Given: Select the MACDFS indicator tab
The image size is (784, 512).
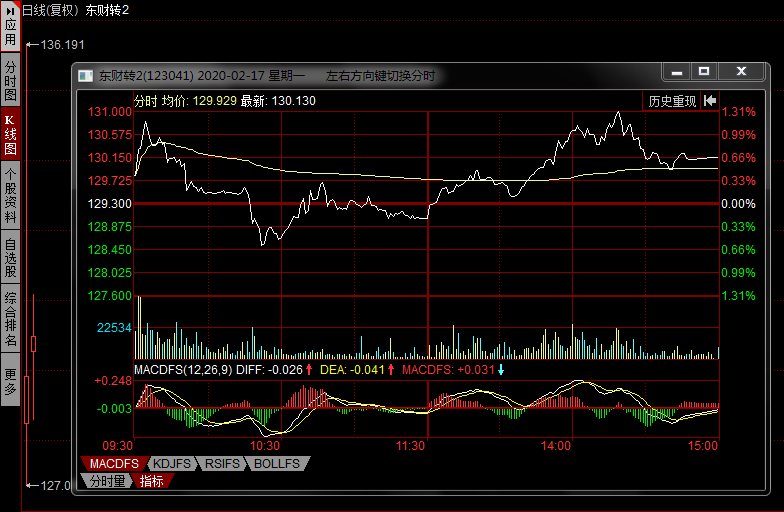Looking at the screenshot, I should (114, 464).
